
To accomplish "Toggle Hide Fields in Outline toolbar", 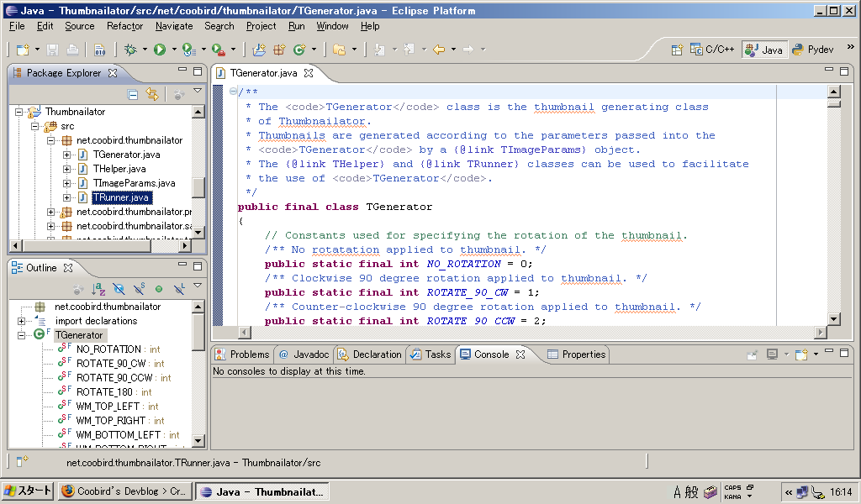I will click(119, 288).
